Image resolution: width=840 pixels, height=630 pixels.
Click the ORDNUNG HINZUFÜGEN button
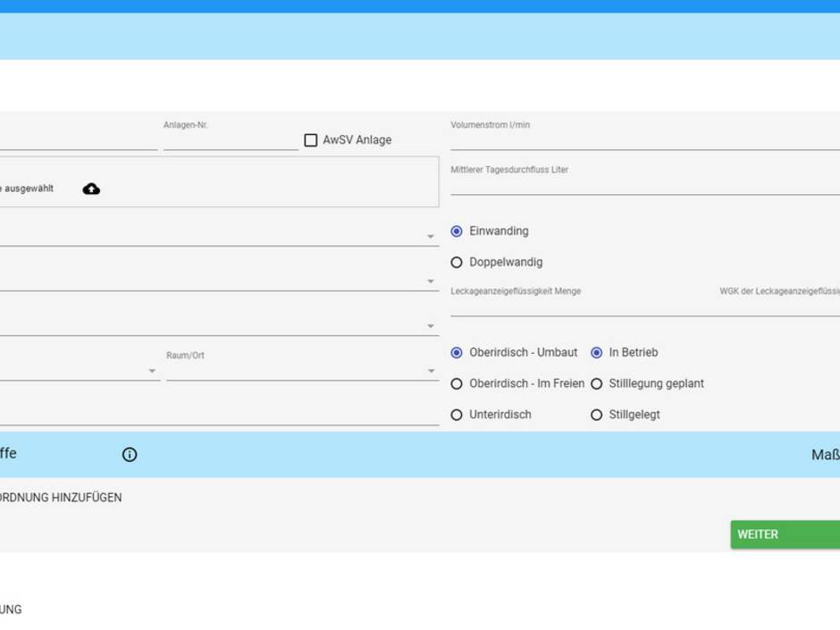(61, 498)
